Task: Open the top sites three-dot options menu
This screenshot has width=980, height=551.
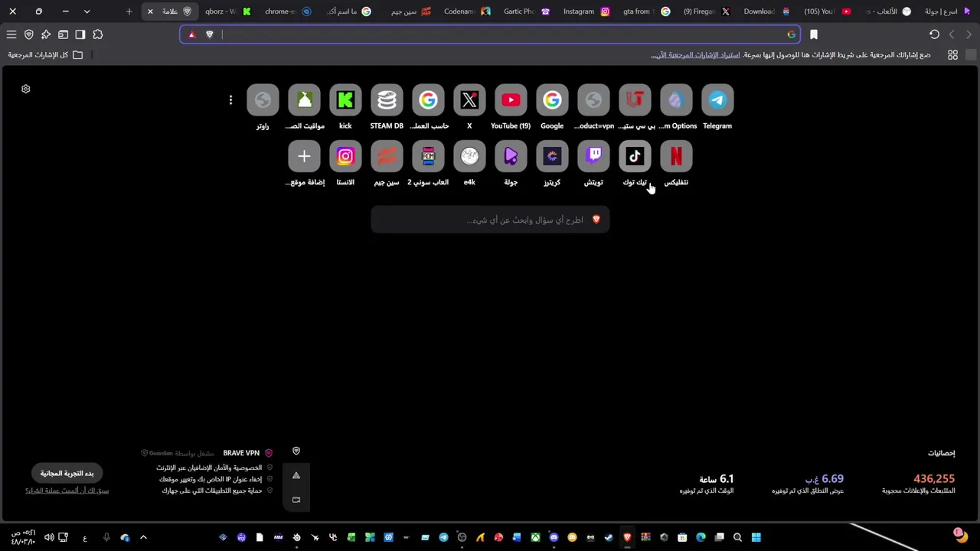Action: 230,100
